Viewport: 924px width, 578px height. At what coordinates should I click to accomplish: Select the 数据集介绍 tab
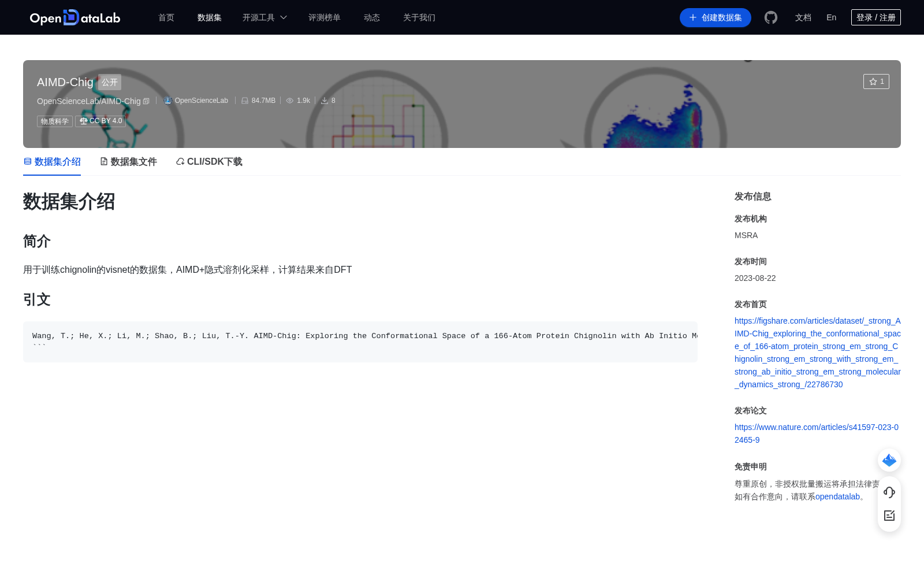tap(52, 162)
